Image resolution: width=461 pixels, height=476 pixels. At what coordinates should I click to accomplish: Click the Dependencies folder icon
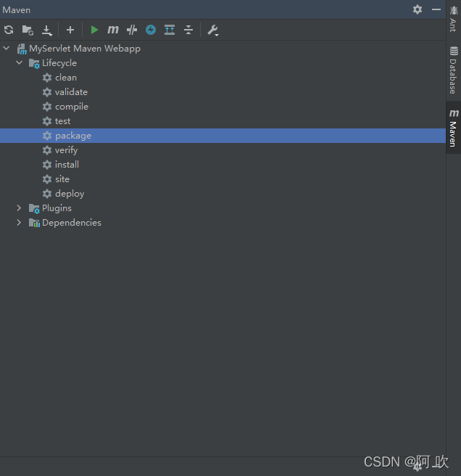point(34,223)
